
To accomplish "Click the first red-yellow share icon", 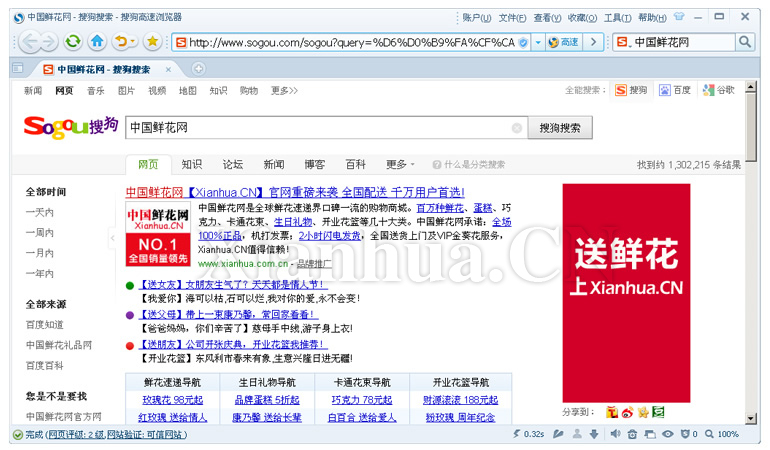I will click(x=612, y=412).
